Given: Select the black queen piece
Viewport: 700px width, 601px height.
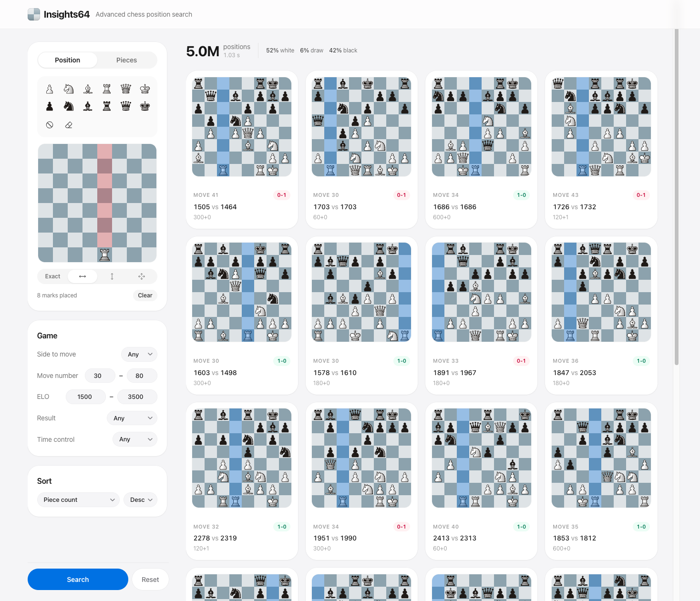Looking at the screenshot, I should (126, 106).
